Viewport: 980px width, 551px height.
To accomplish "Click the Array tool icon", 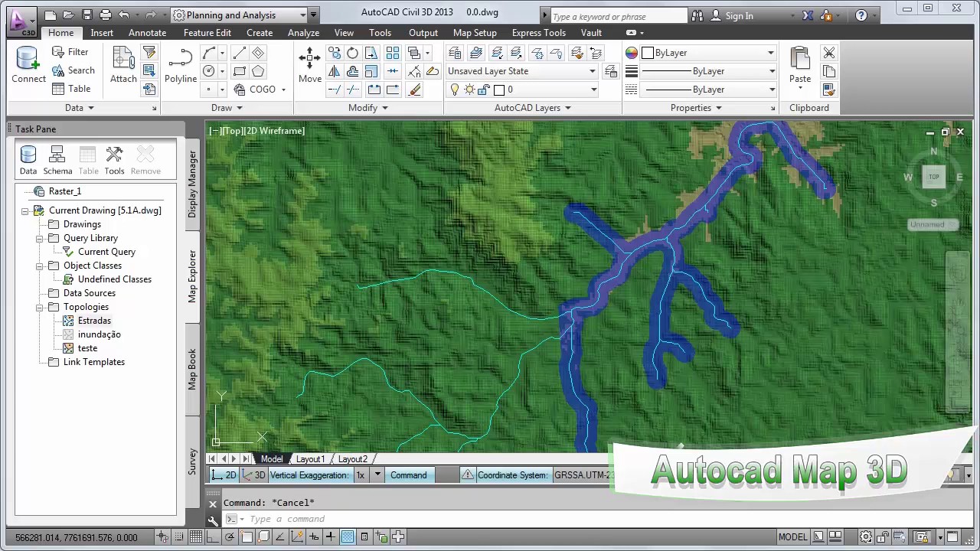I will (393, 53).
